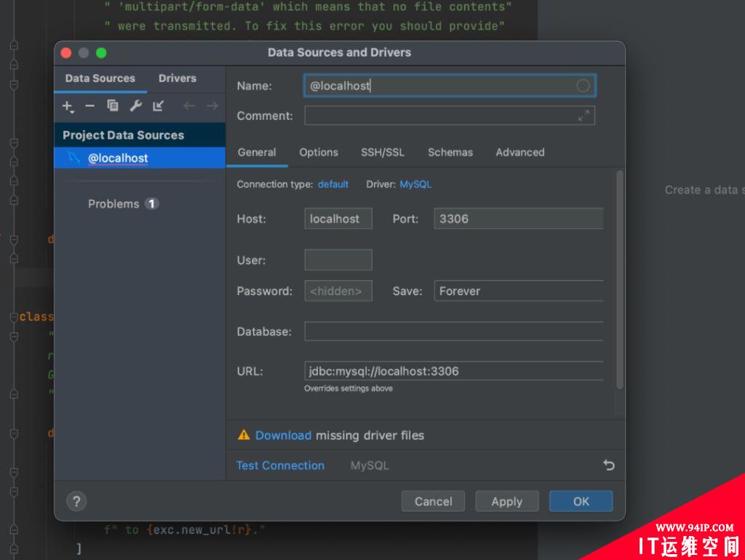Click the Project Data Sources header
Screen dimensions: 745x560
click(x=140, y=135)
